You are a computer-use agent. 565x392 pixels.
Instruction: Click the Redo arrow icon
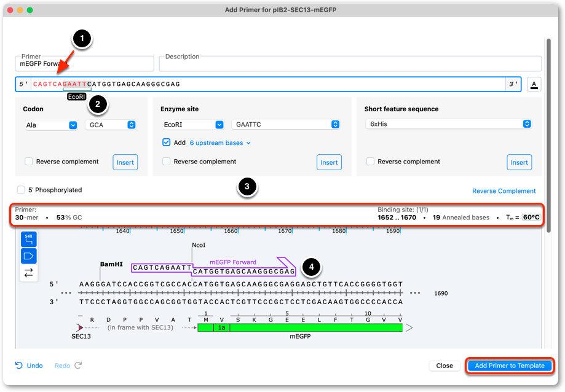coord(78,366)
